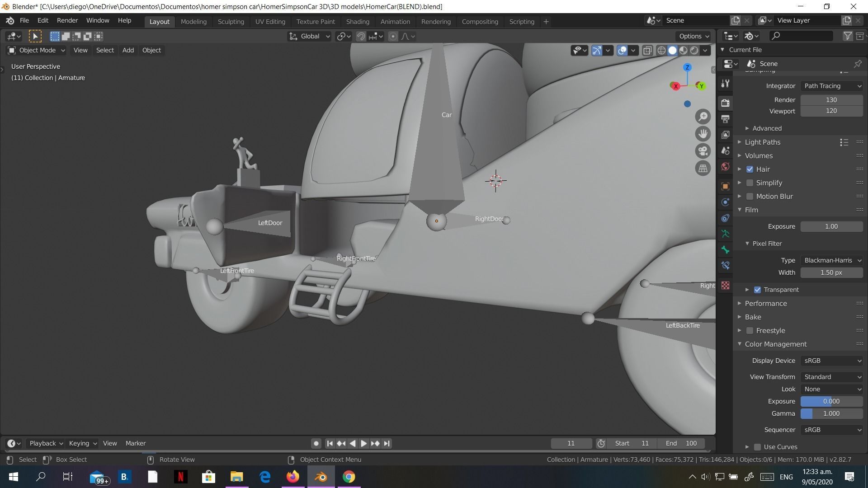Open the Bone Constraints properties tab

(x=725, y=265)
